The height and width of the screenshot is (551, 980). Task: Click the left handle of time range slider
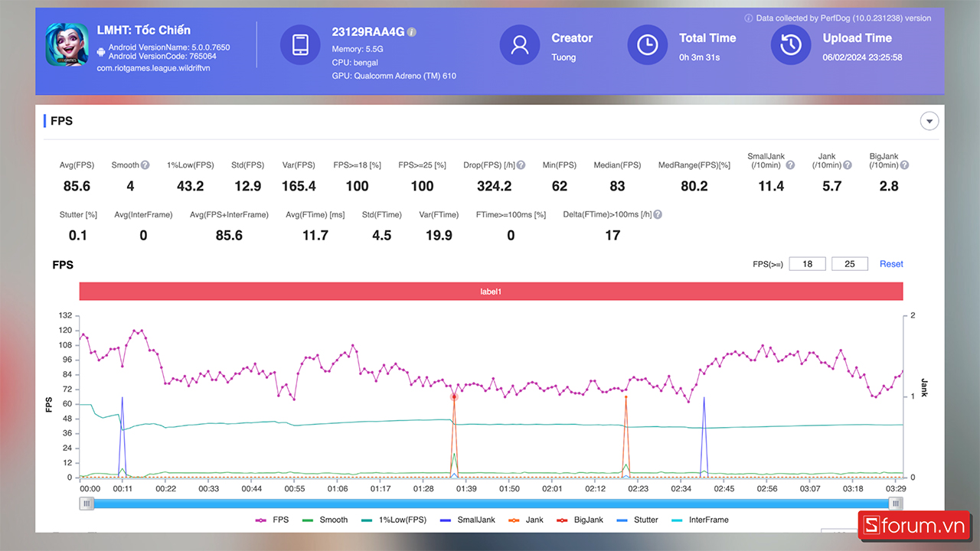click(87, 503)
